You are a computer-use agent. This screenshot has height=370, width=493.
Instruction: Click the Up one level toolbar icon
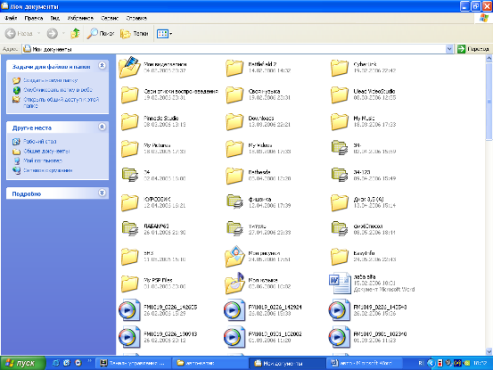(75, 33)
